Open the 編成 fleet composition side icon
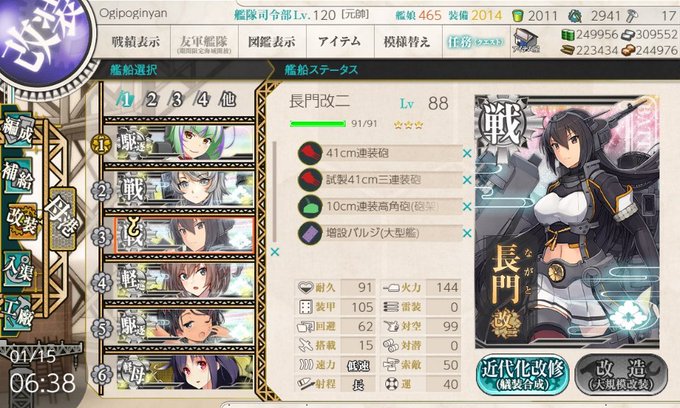The image size is (680, 408). [19, 131]
